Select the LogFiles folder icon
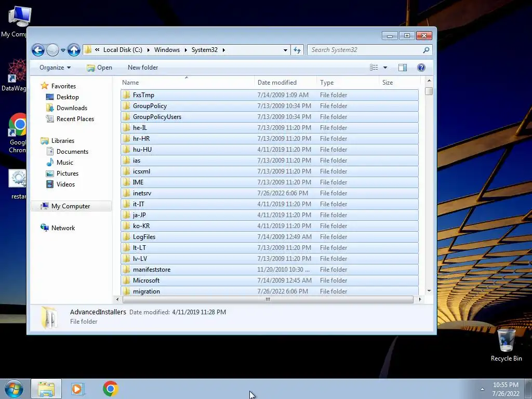Screen dimensions: 532x399 [x=126, y=237]
